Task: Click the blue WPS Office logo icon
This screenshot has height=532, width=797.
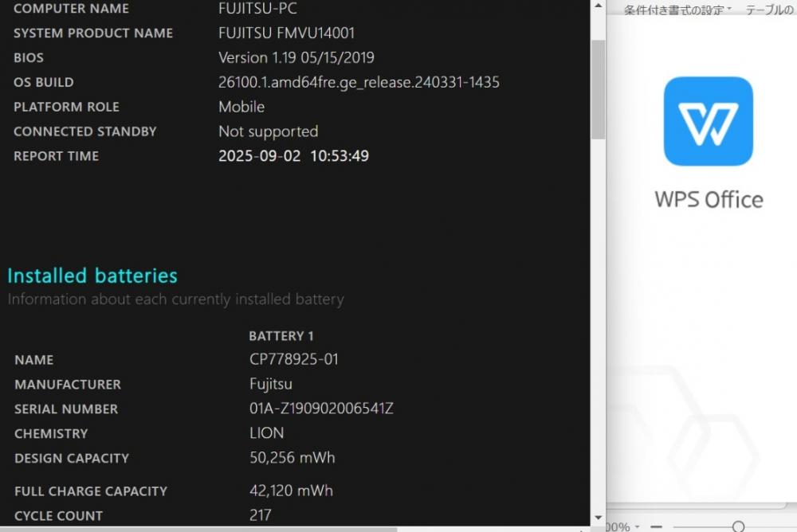Action: [x=708, y=121]
